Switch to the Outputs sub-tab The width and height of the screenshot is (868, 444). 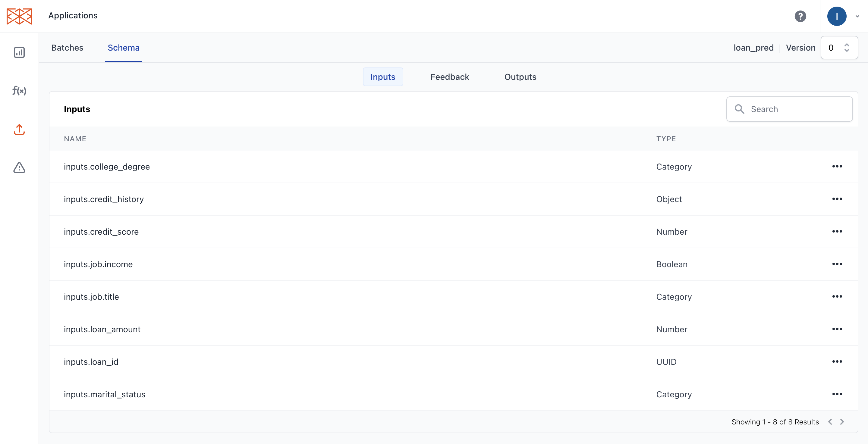[x=520, y=77]
